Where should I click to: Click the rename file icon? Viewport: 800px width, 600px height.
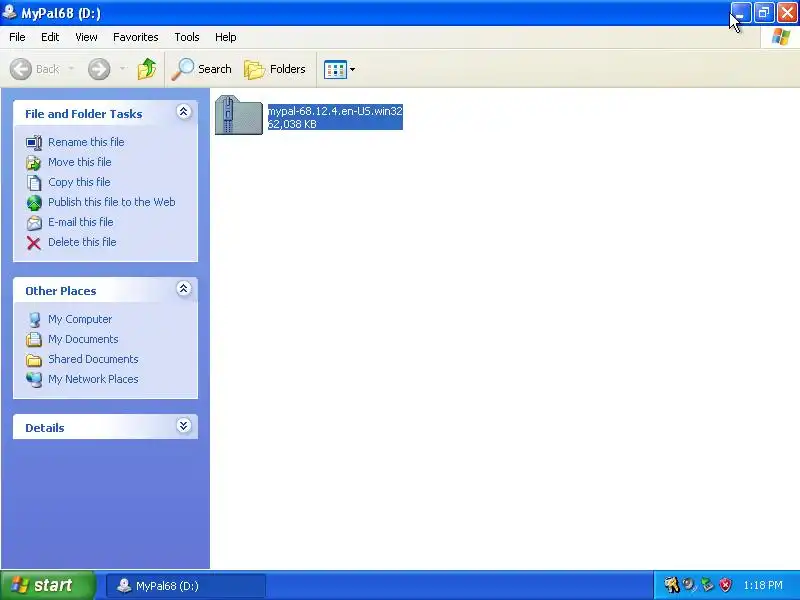click(34, 142)
